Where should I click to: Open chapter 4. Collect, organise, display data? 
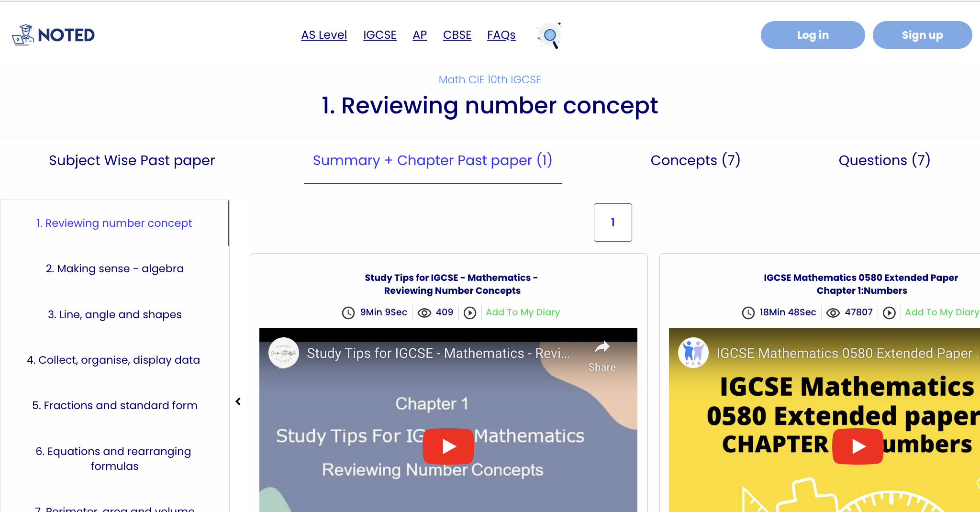click(x=113, y=360)
